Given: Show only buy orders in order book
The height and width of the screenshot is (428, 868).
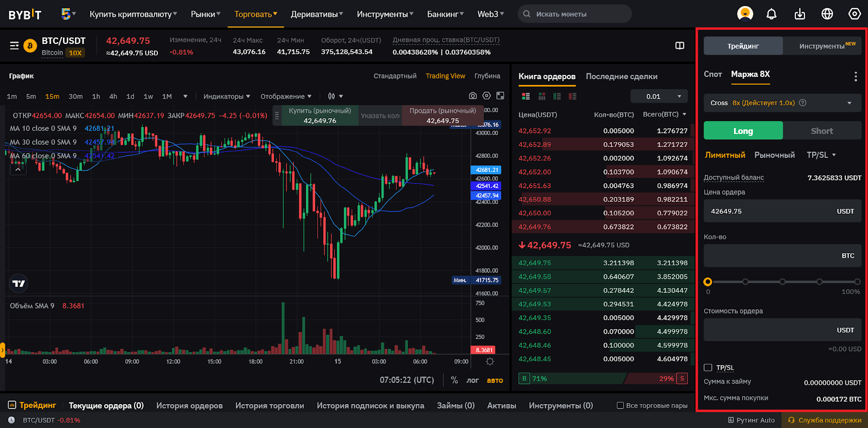Looking at the screenshot, I should click(x=557, y=97).
